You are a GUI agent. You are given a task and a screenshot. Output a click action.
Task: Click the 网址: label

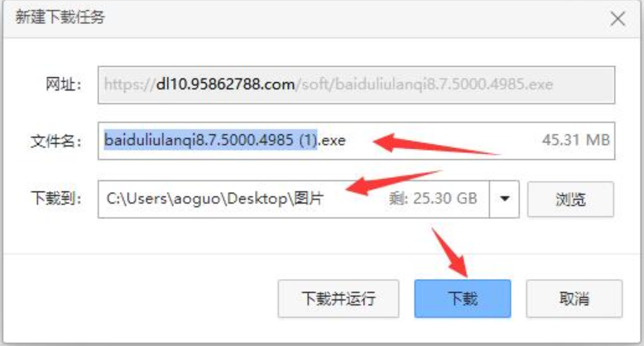63,84
